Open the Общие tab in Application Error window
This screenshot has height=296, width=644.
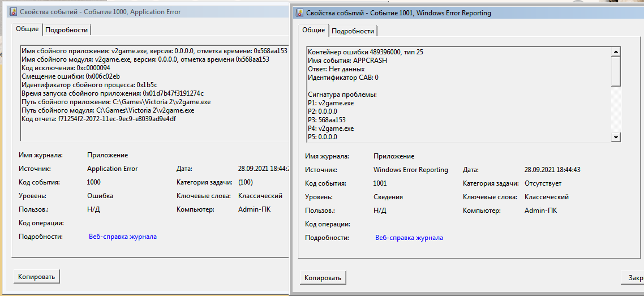point(27,29)
